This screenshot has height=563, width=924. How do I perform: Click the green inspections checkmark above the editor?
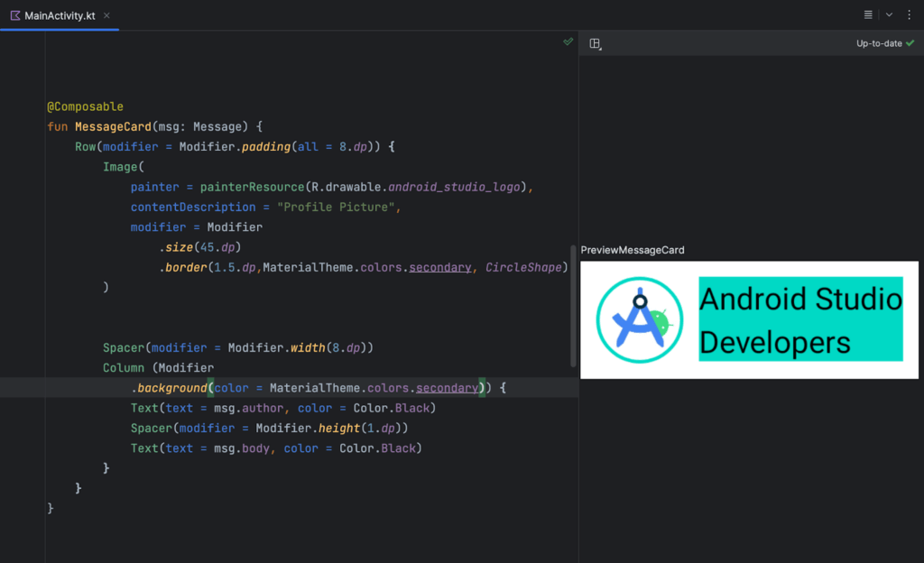click(568, 41)
